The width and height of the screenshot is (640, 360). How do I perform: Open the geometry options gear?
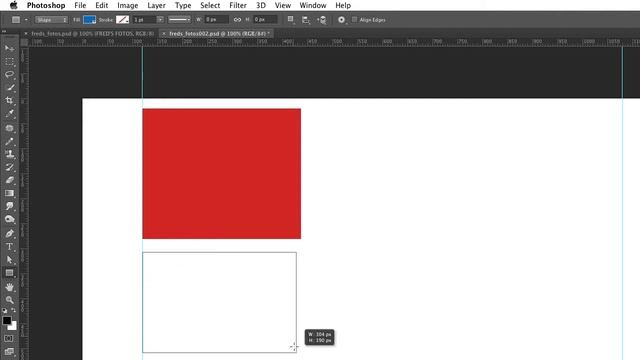click(x=342, y=20)
